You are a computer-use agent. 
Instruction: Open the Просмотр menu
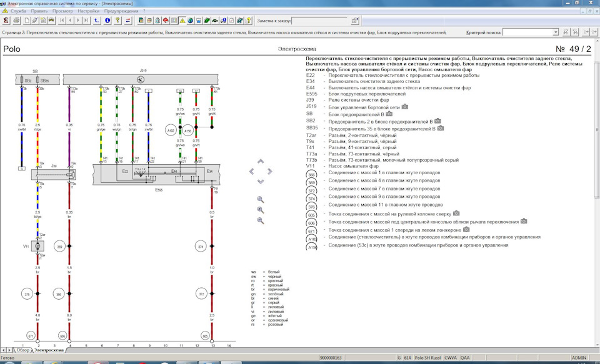tap(62, 11)
